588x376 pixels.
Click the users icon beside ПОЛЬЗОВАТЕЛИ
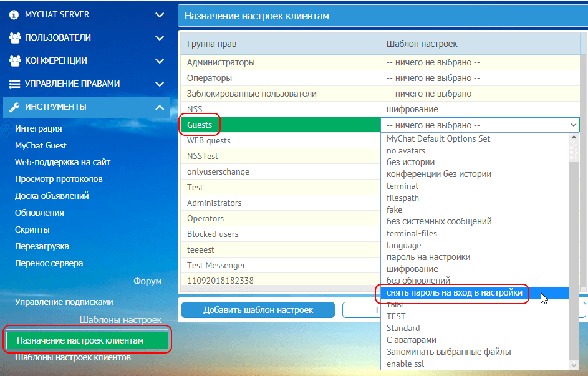point(15,37)
